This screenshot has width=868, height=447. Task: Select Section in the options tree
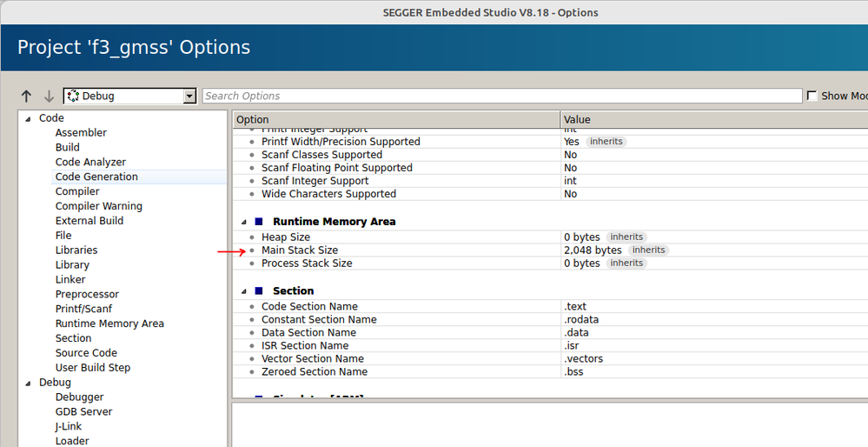coord(73,338)
